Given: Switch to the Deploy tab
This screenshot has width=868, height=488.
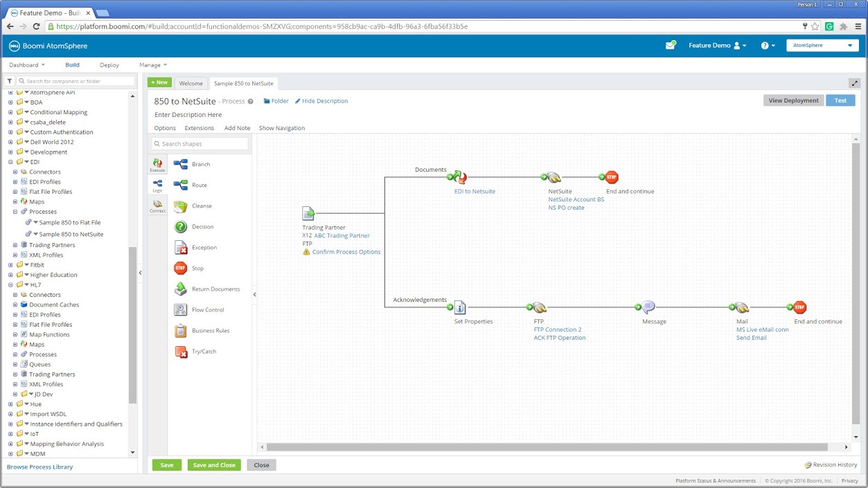Looking at the screenshot, I should pyautogui.click(x=109, y=65).
